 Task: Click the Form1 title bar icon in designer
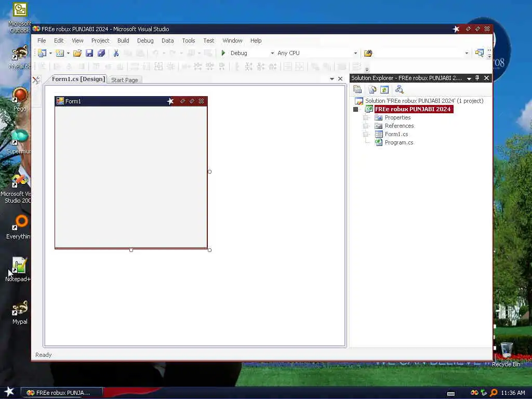tap(60, 101)
